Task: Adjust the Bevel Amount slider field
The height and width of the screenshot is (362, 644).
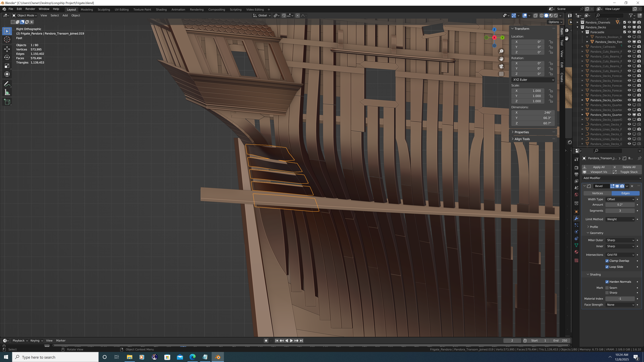Action: [620, 205]
